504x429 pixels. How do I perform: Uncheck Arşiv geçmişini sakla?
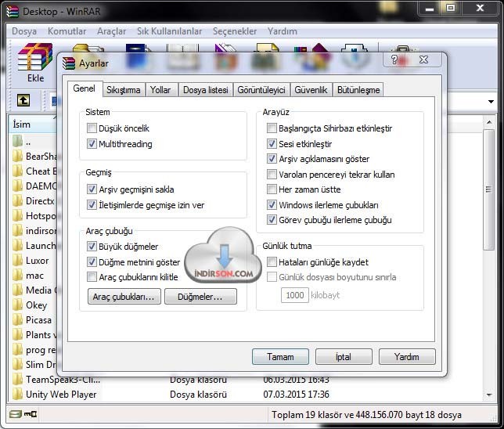pyautogui.click(x=92, y=189)
